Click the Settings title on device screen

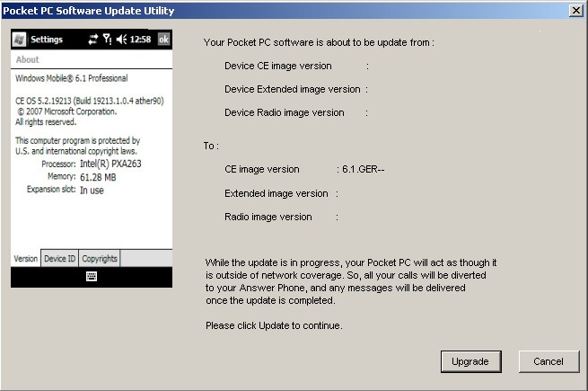point(47,40)
